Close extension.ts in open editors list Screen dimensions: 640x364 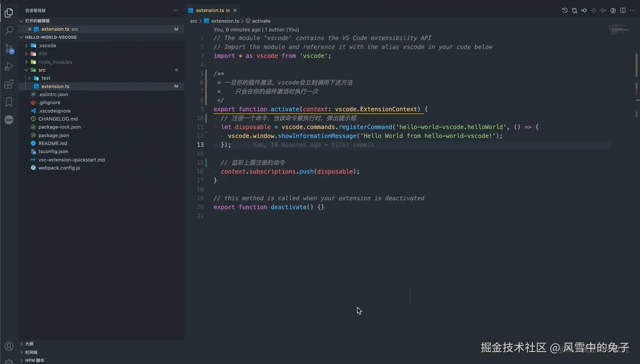(29, 29)
